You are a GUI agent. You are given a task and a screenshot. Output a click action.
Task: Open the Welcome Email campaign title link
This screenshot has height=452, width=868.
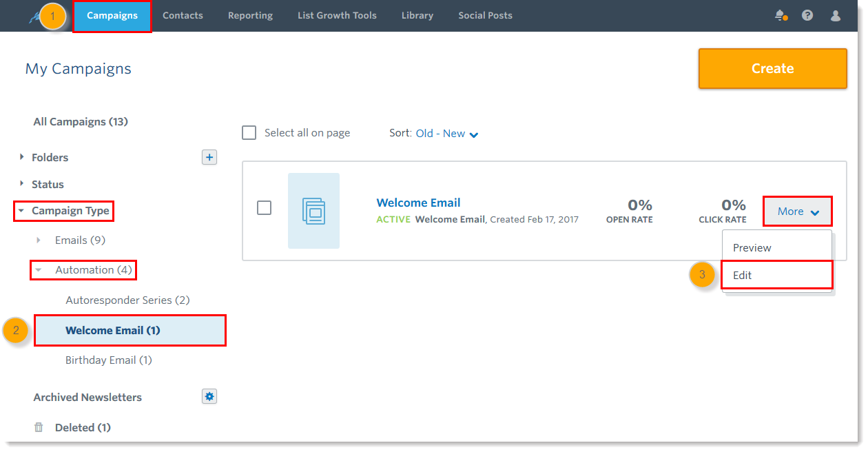tap(418, 203)
